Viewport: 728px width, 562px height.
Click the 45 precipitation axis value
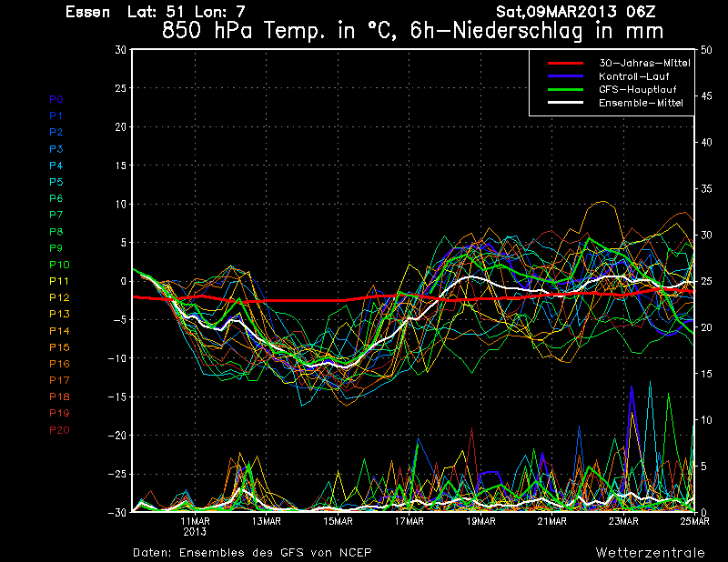tap(706, 96)
